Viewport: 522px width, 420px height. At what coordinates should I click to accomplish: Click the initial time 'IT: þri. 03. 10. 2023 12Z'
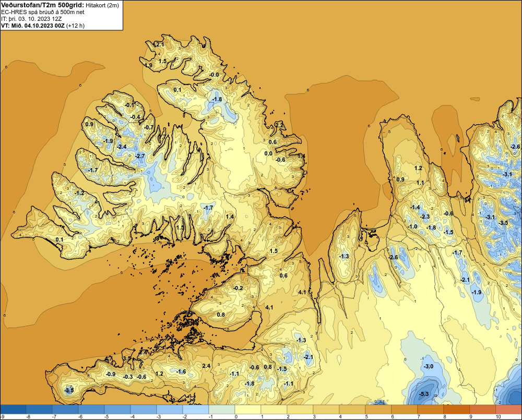pyautogui.click(x=31, y=19)
